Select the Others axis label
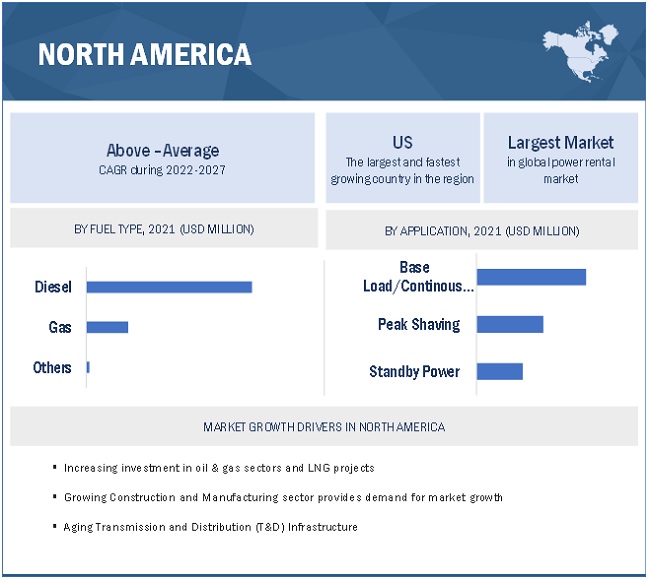Screen dimensions: 650x580 (52, 367)
